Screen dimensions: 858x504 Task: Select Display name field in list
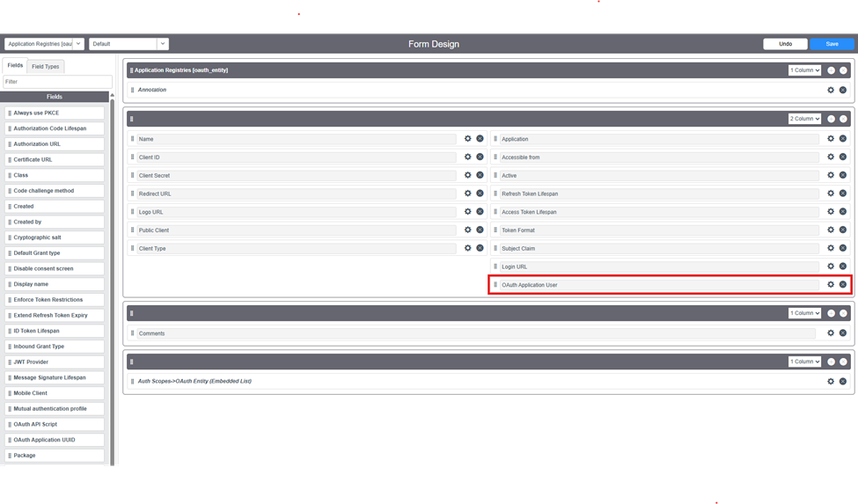click(x=55, y=284)
